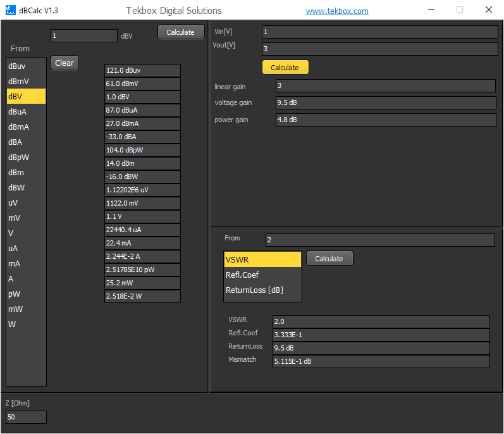Viewport: 504px width, 434px height.
Task: Click the 25.2 mW result
Action: pyautogui.click(x=142, y=283)
